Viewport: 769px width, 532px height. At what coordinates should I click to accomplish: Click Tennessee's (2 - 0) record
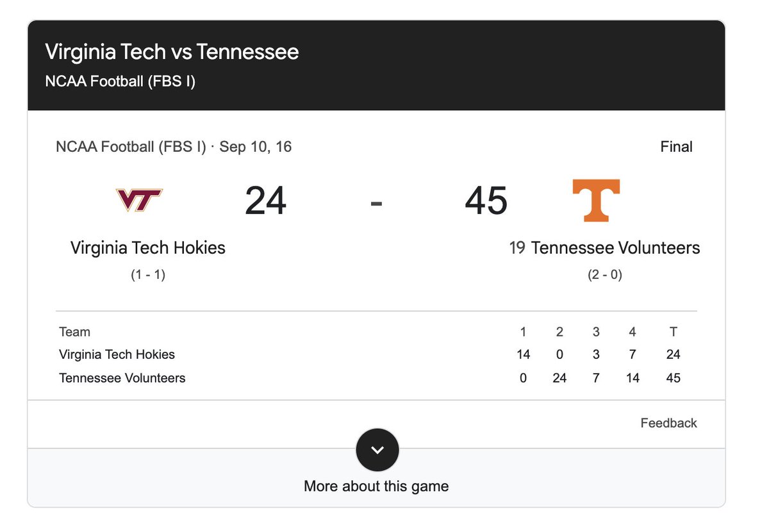pos(605,275)
